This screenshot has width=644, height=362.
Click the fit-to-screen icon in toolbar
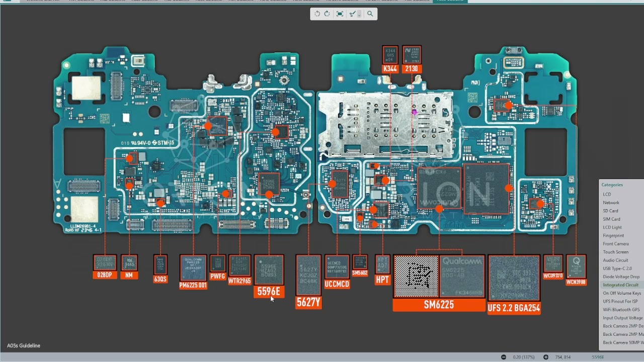click(x=340, y=14)
